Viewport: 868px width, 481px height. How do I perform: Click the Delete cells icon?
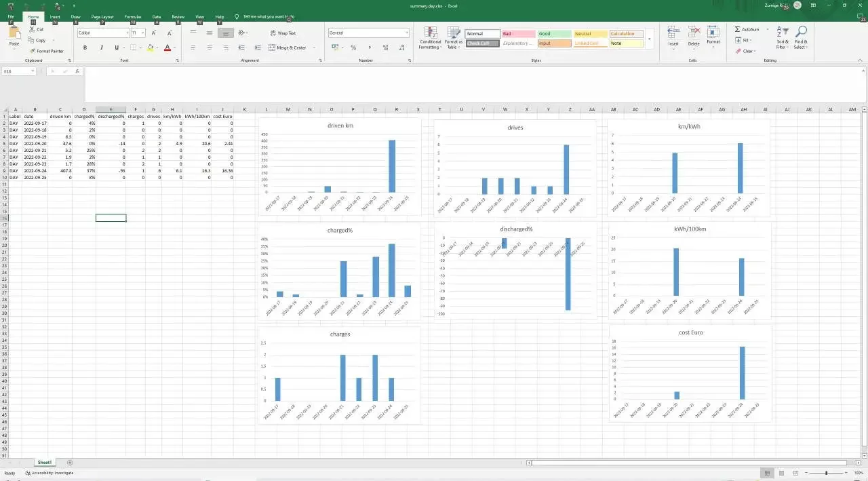click(x=694, y=37)
